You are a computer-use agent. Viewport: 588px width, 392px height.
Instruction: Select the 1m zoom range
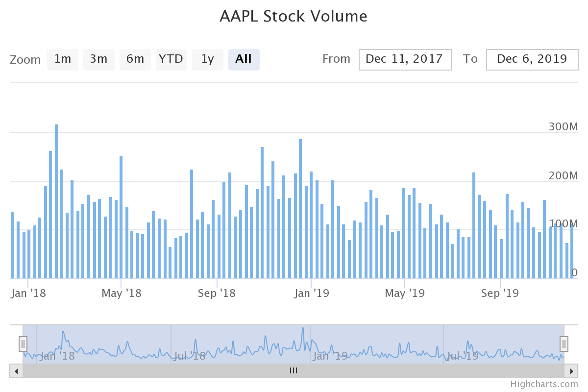pos(63,59)
